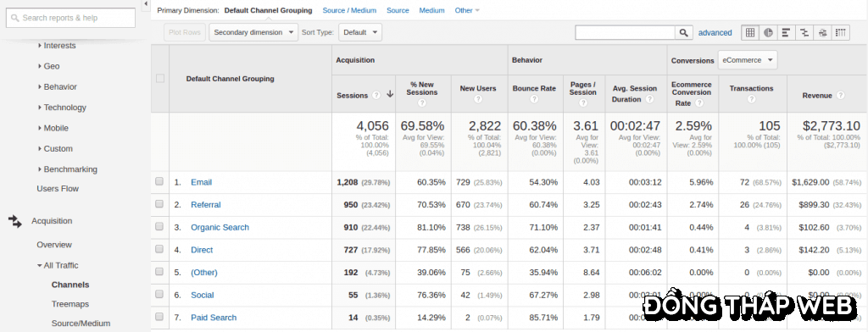The height and width of the screenshot is (332, 868).
Task: Choose the comparison view icon
Action: [804, 32]
